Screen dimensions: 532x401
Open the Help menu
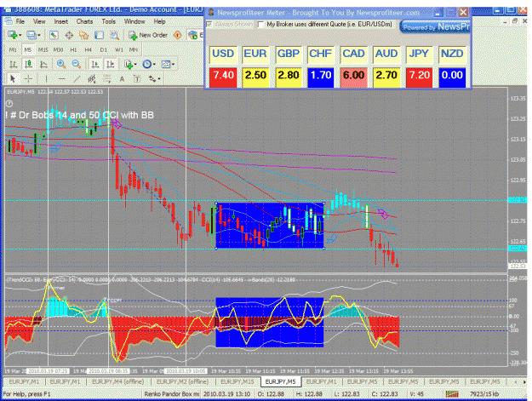coord(159,22)
